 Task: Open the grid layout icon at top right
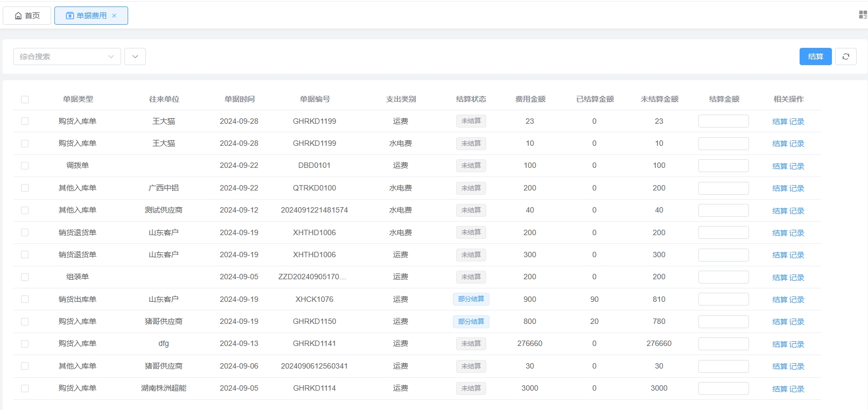point(863,15)
